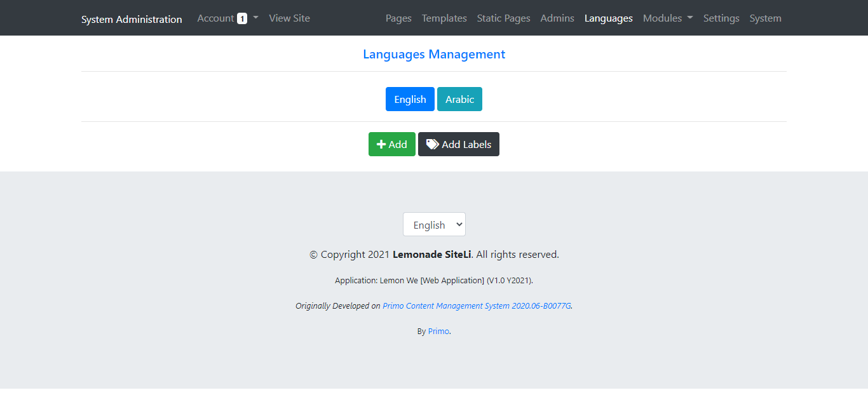This screenshot has width=868, height=409.
Task: Select the Arabic language button
Action: 459,99
